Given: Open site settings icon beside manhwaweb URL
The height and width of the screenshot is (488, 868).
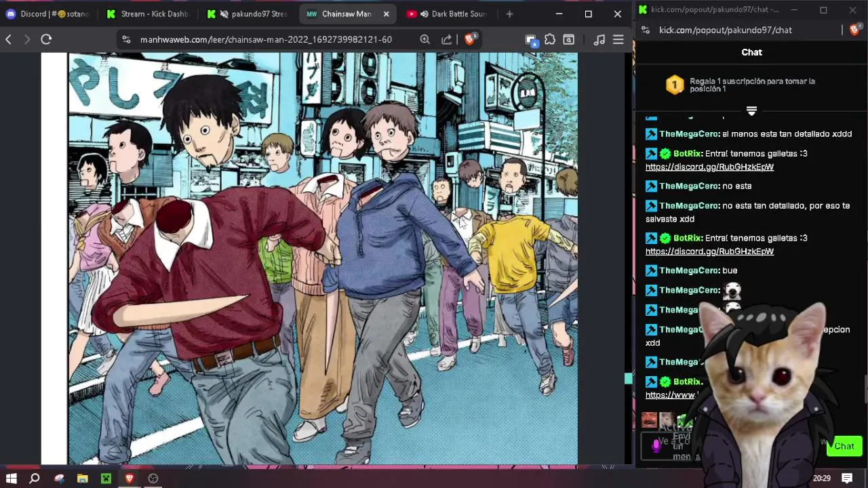Looking at the screenshot, I should point(126,39).
